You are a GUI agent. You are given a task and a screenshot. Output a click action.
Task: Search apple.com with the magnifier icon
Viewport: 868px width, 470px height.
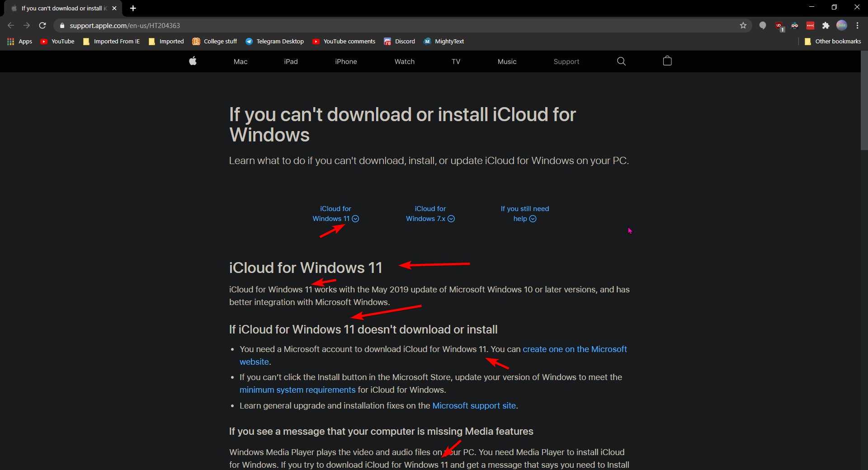tap(622, 61)
